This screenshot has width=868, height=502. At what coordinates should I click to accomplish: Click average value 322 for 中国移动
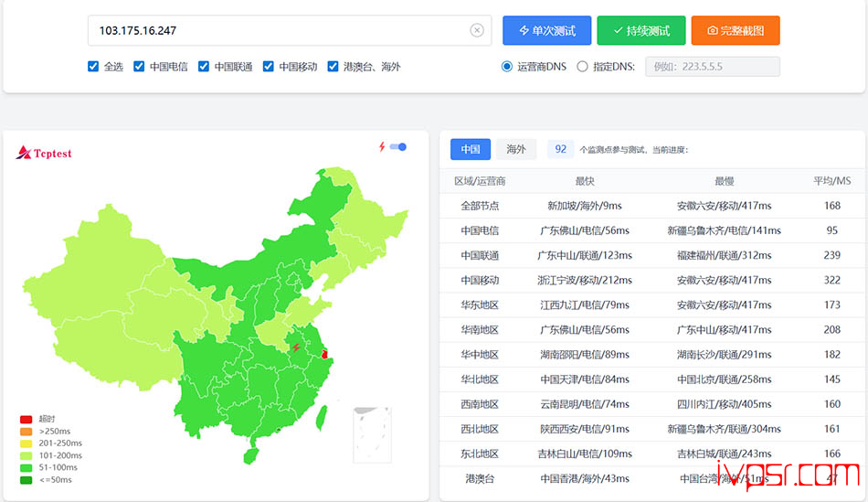(832, 281)
